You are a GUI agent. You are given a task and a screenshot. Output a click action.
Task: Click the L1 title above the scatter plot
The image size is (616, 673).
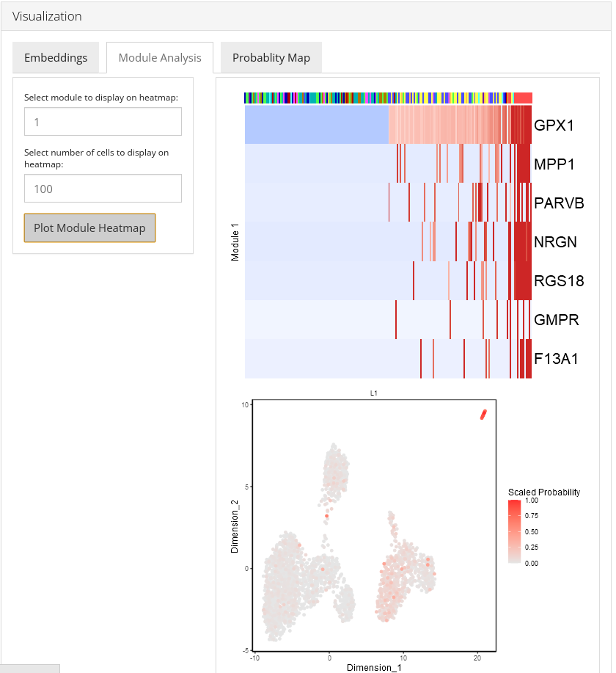(x=373, y=393)
